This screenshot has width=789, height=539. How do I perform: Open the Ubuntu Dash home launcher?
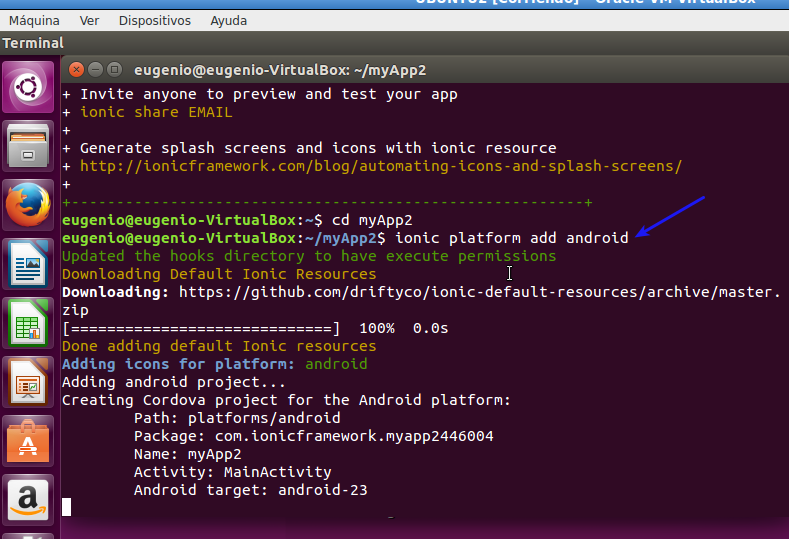coord(28,87)
